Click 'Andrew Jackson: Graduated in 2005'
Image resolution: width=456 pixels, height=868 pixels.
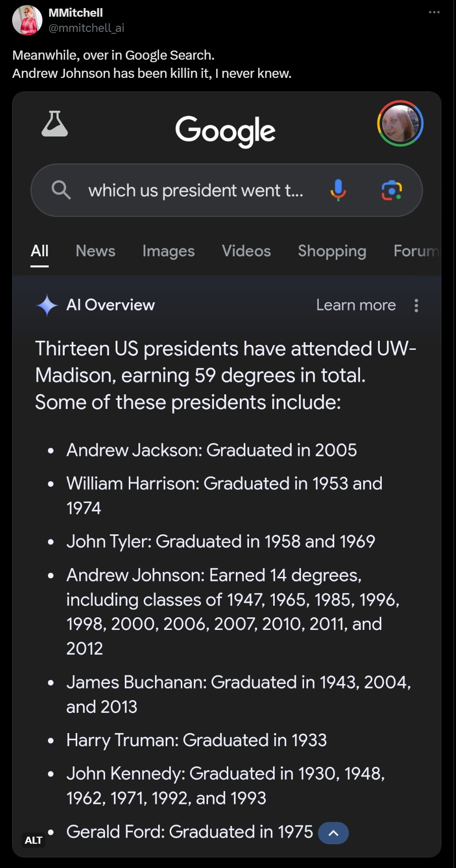coord(212,450)
